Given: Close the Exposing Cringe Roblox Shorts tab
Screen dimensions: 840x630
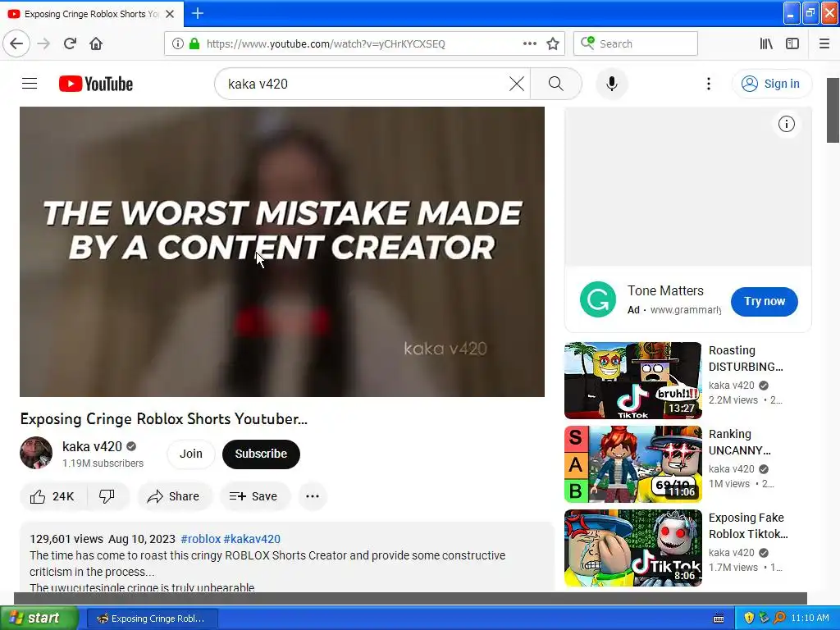Looking at the screenshot, I should [x=170, y=14].
